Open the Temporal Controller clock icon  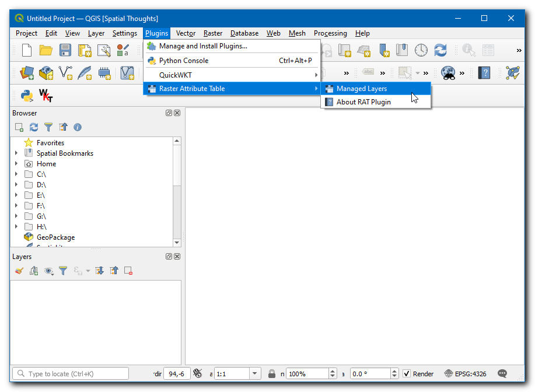click(421, 51)
